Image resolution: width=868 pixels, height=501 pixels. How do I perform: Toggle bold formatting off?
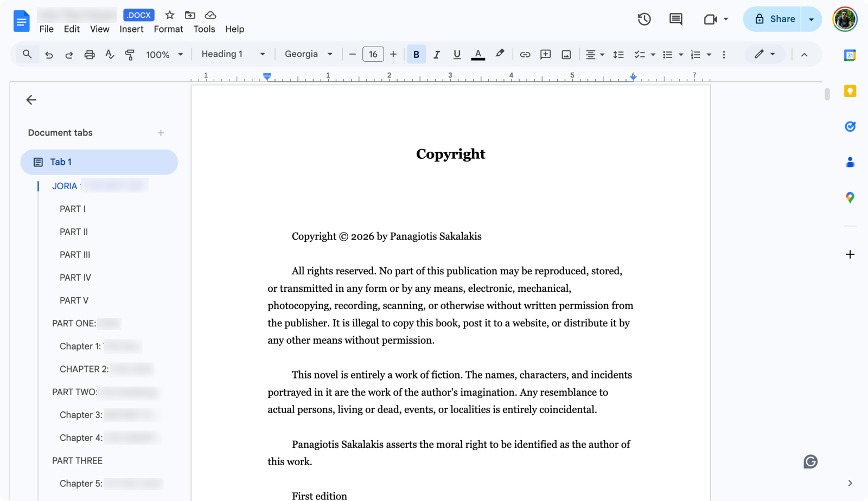pos(416,54)
